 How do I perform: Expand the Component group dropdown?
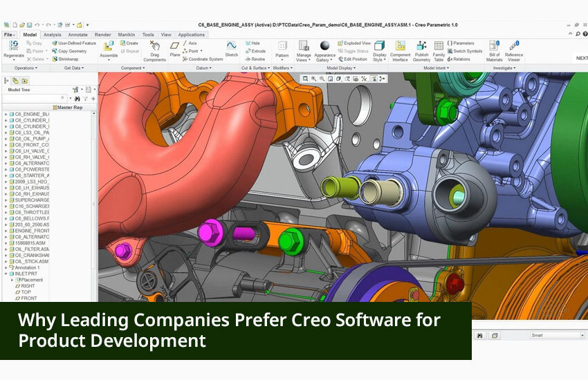(133, 68)
